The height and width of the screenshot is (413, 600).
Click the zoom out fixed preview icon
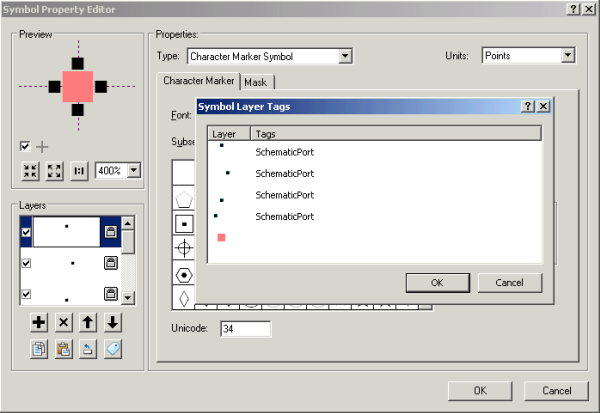54,171
